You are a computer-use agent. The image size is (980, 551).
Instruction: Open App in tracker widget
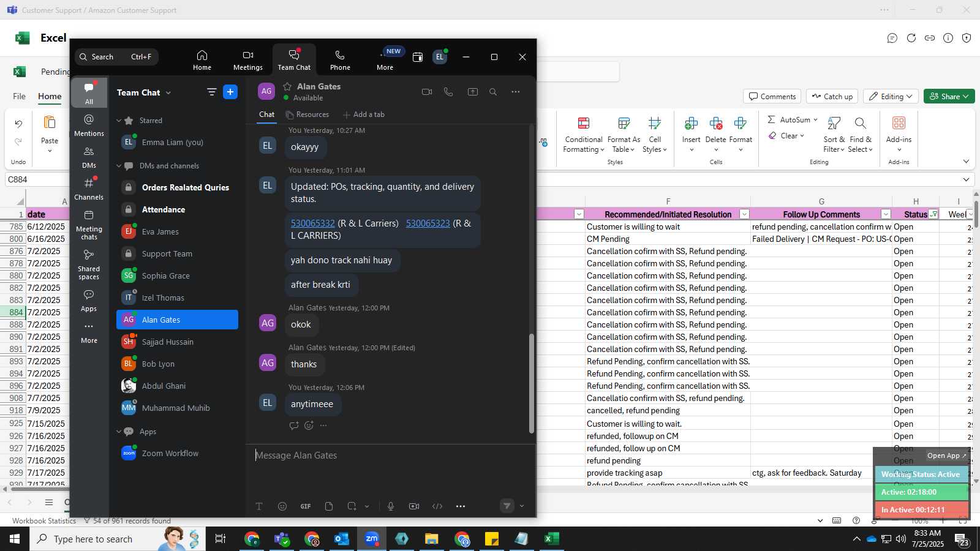coord(946,455)
